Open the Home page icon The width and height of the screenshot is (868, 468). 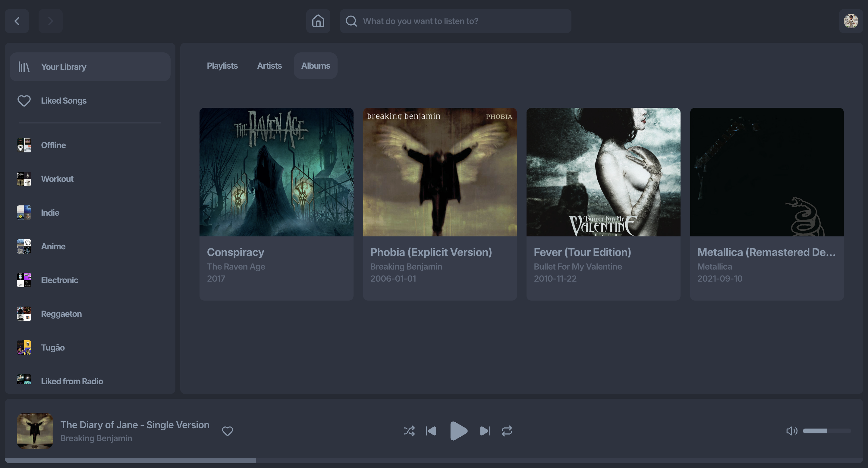(x=318, y=21)
